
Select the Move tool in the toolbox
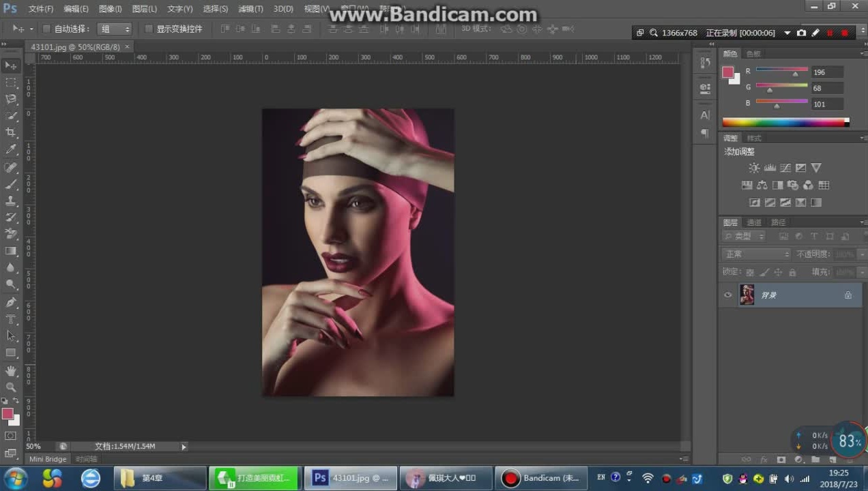coord(11,65)
